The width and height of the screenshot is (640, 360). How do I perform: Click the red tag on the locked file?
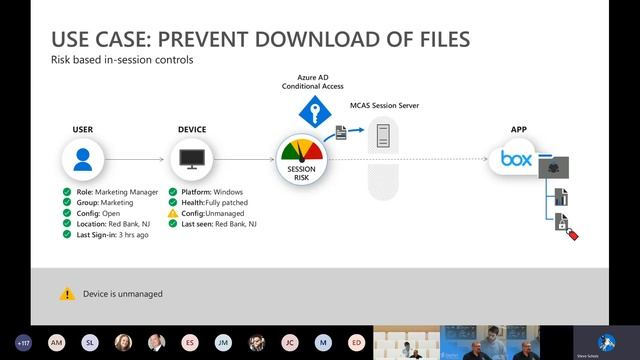pos(572,234)
